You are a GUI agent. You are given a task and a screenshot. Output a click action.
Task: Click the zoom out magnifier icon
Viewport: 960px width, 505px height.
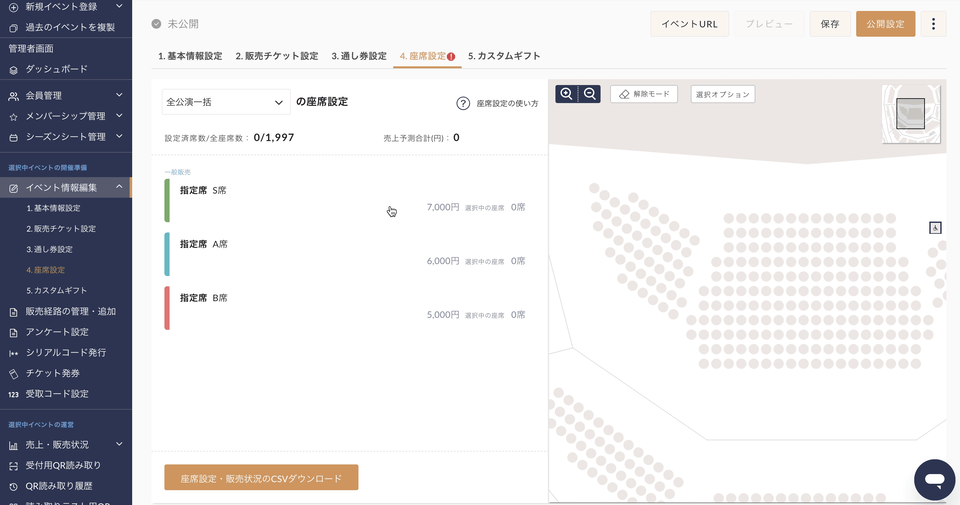[x=590, y=94]
